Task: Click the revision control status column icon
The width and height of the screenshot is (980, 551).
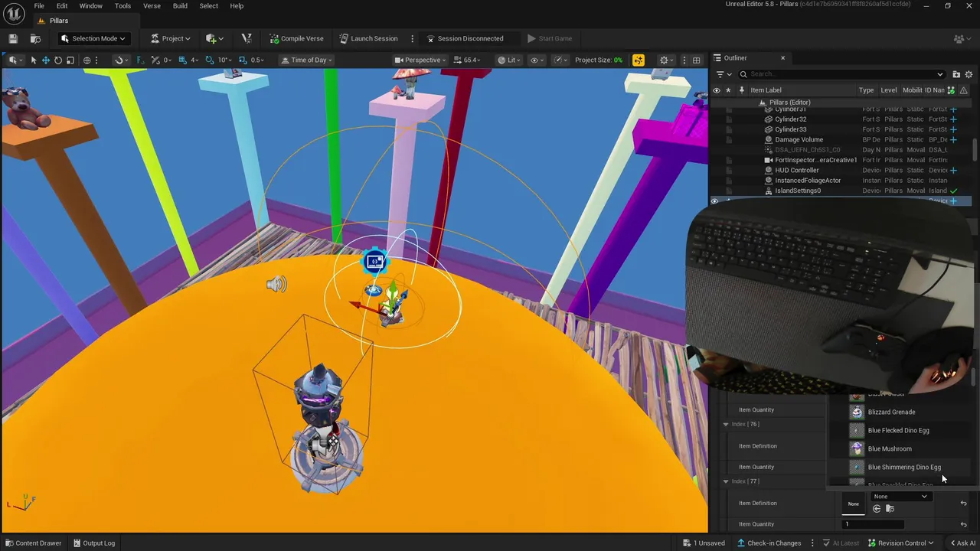Action: 952,90
